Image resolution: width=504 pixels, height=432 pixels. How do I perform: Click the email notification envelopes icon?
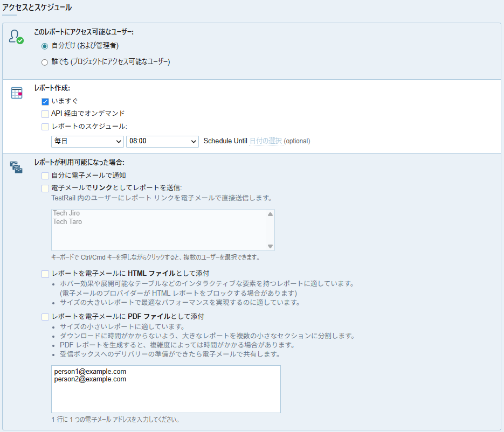tap(16, 167)
